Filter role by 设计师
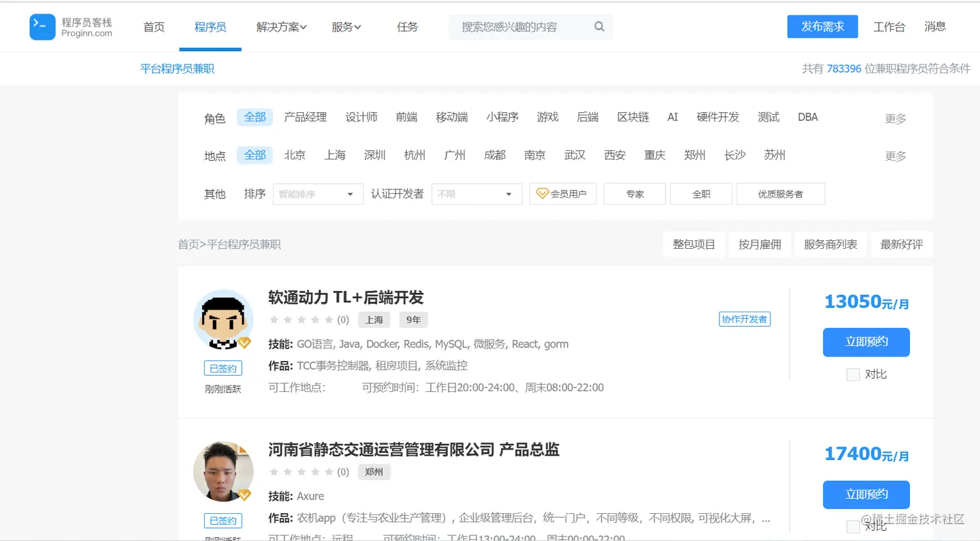 361,117
